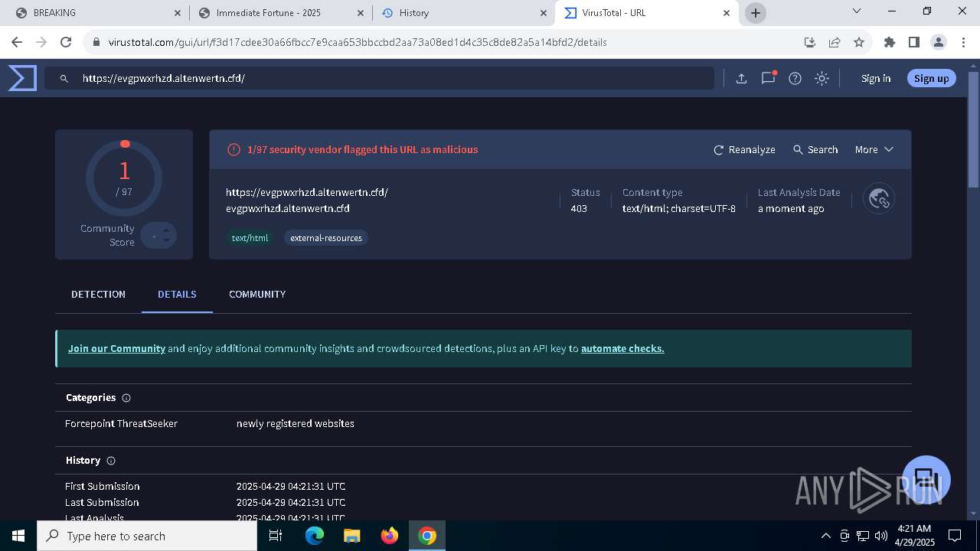Click the Sign in link

(x=876, y=78)
